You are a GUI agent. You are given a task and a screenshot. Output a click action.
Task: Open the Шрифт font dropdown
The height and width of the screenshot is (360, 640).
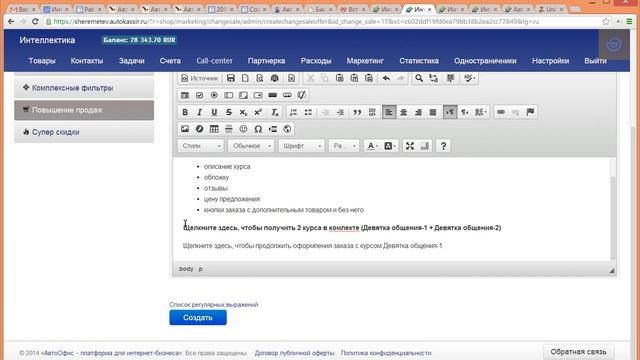(302, 146)
